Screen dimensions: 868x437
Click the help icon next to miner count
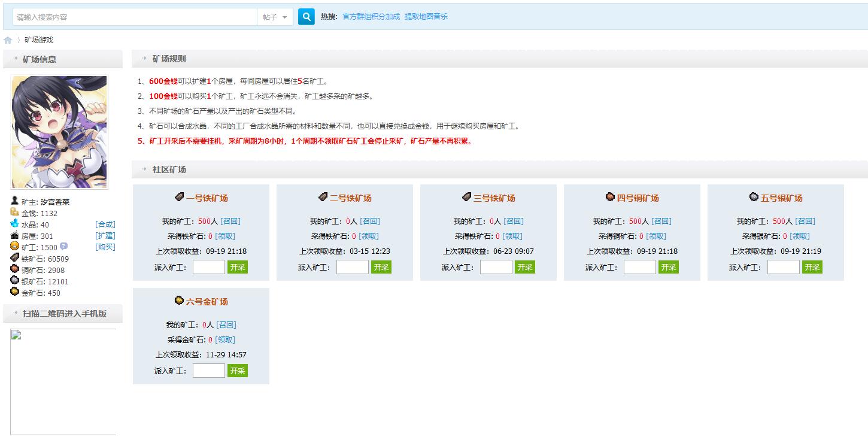[x=63, y=247]
